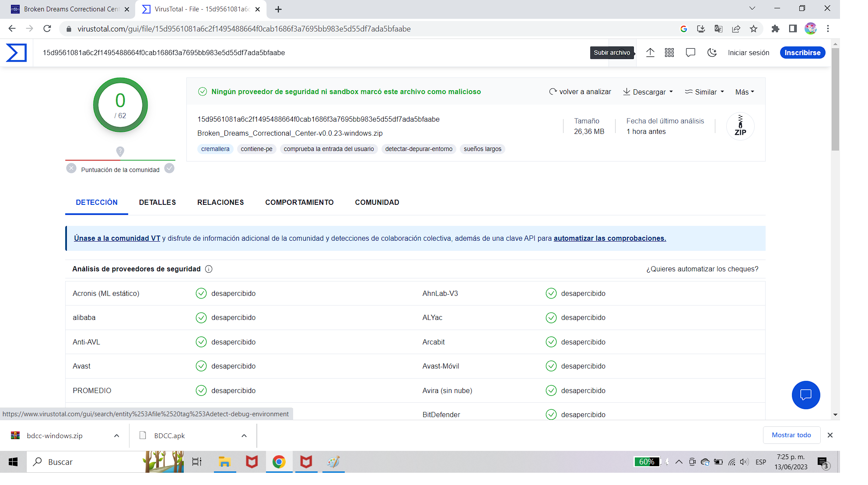Image resolution: width=868 pixels, height=485 pixels.
Task: Open the notifications comment icon
Action: click(x=690, y=53)
